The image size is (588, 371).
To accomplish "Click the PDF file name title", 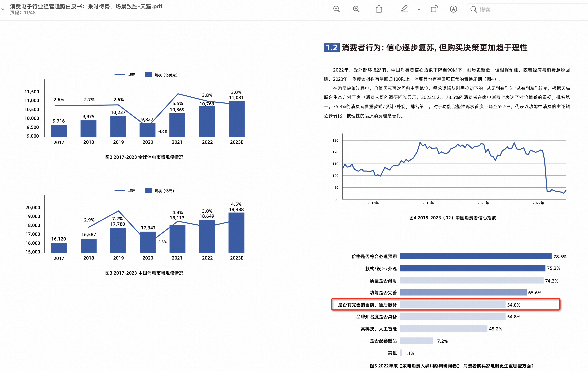I will 86,6.
